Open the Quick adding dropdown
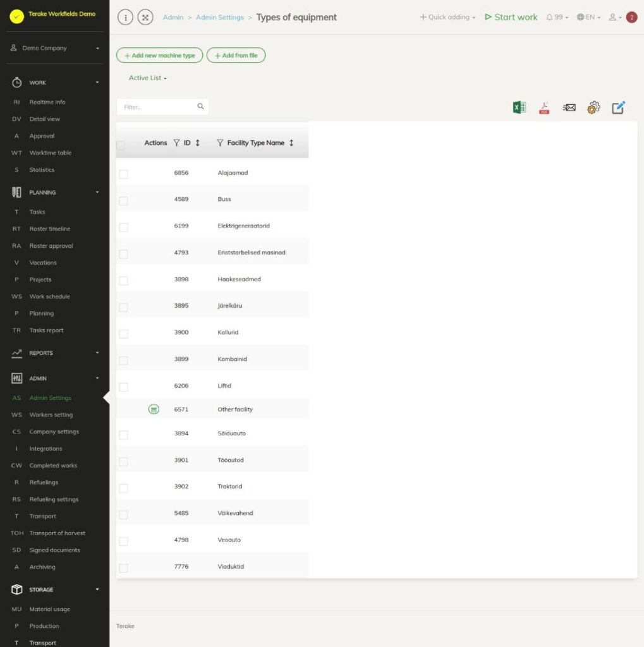 tap(447, 17)
